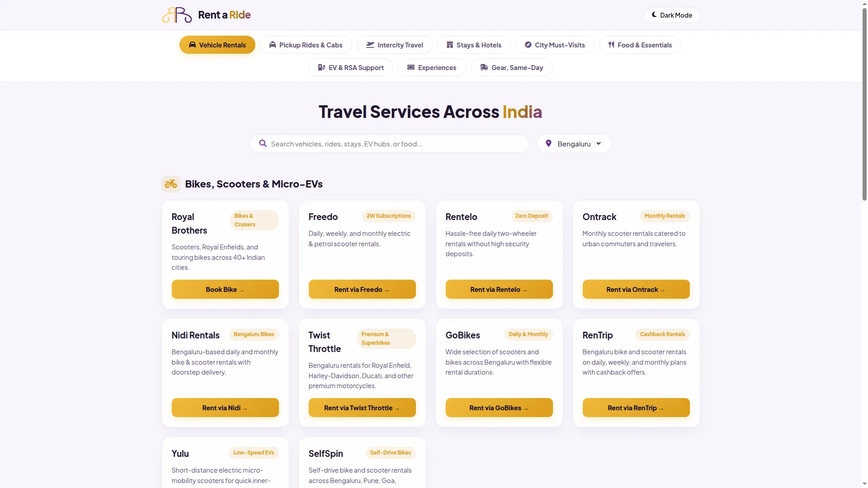This screenshot has width=868, height=488.
Task: Click the Low-Speed EVs tag
Action: pyautogui.click(x=254, y=453)
